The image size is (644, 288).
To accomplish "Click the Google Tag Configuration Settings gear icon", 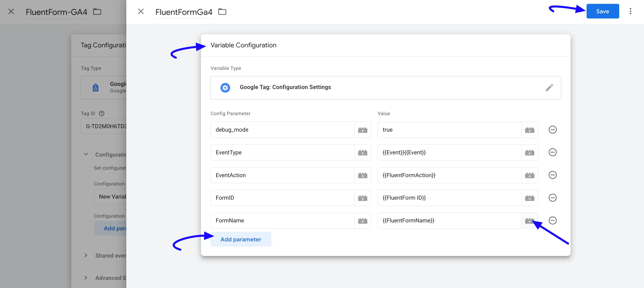I will [225, 88].
